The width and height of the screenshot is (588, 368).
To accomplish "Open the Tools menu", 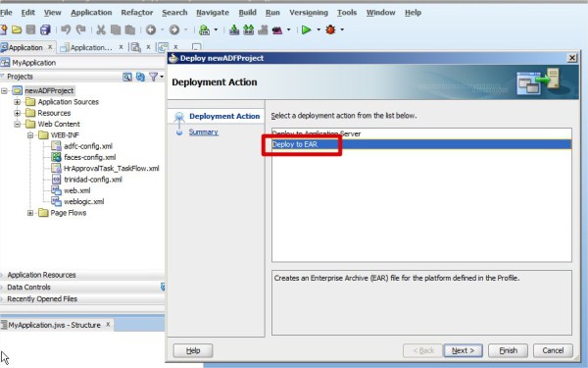I will point(347,13).
